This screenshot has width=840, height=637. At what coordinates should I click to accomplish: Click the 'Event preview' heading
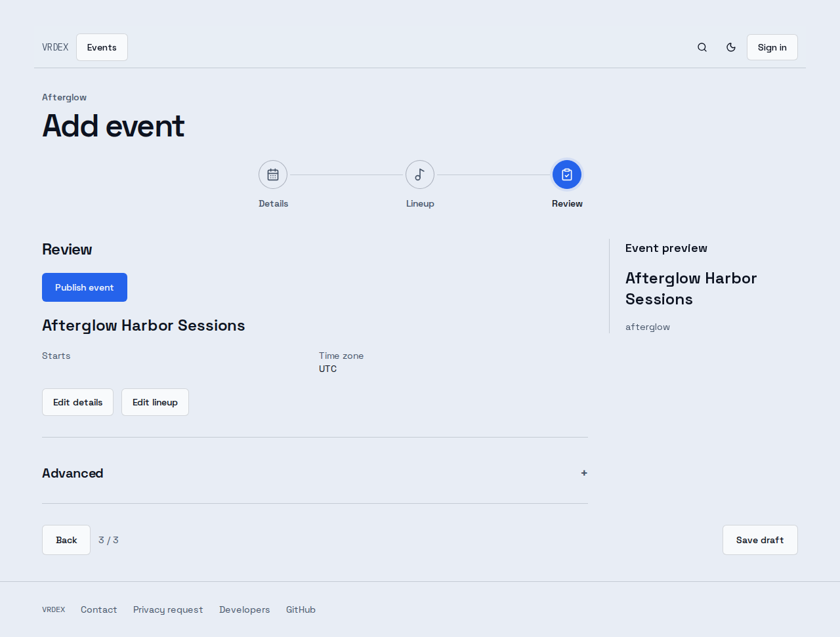coord(666,248)
